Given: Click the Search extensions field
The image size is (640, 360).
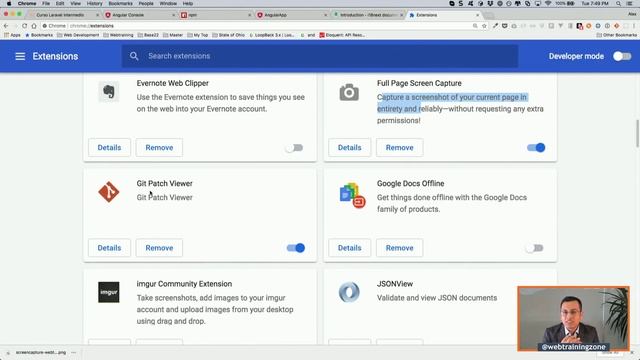Looking at the screenshot, I should (320, 56).
